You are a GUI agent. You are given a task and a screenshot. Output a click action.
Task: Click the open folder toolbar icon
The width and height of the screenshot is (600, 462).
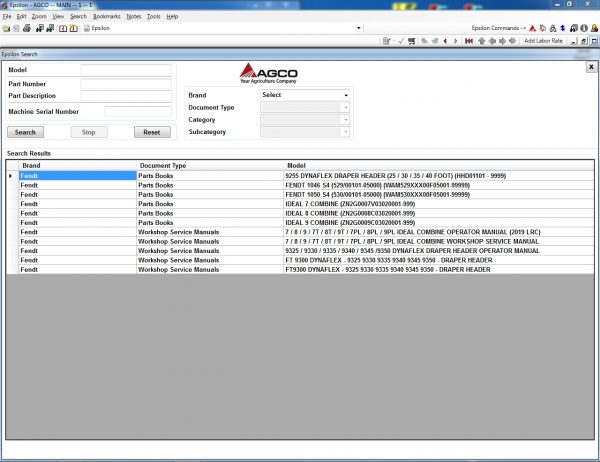[6, 28]
